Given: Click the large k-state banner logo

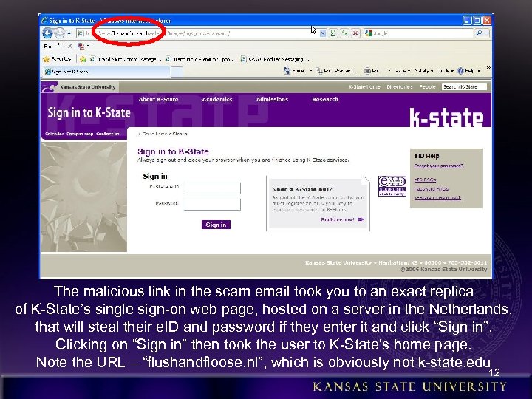Looking at the screenshot, I should tap(446, 117).
